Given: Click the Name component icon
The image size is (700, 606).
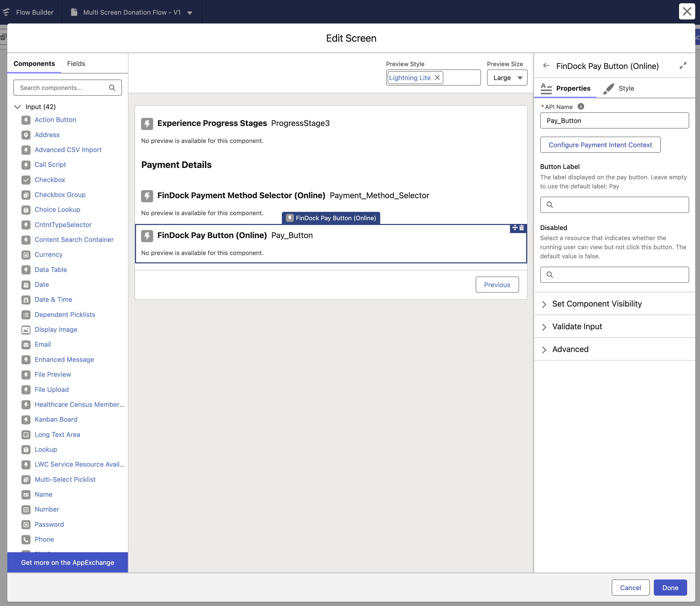Looking at the screenshot, I should pos(26,494).
